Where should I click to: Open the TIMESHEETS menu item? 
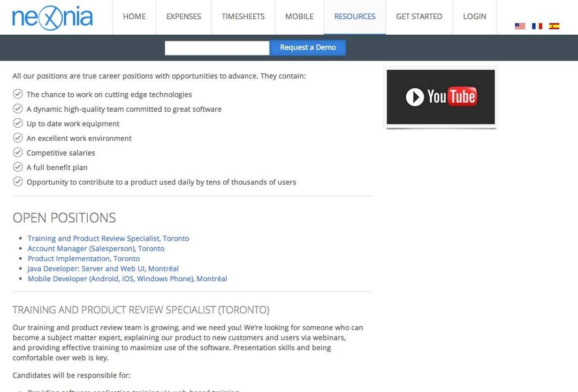click(243, 17)
